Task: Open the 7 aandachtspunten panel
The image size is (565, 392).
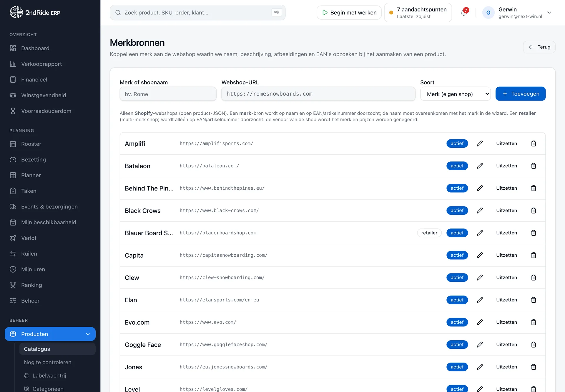Action: tap(418, 13)
